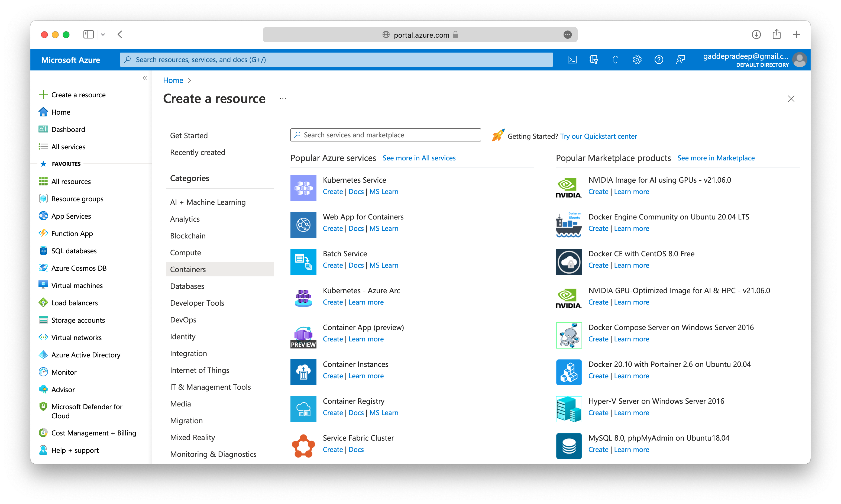
Task: Collapse the left navigation menu
Action: tap(145, 78)
